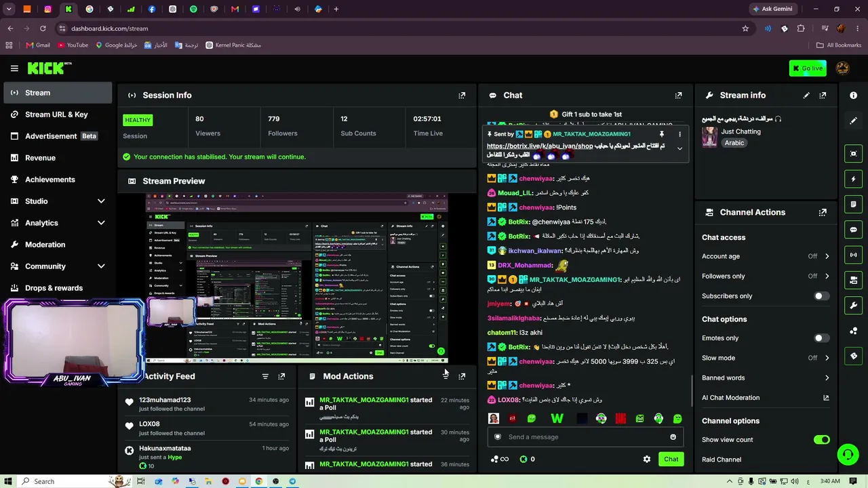Open the botrix.live shop link
Screen dimensions: 868x488
pyautogui.click(x=540, y=146)
